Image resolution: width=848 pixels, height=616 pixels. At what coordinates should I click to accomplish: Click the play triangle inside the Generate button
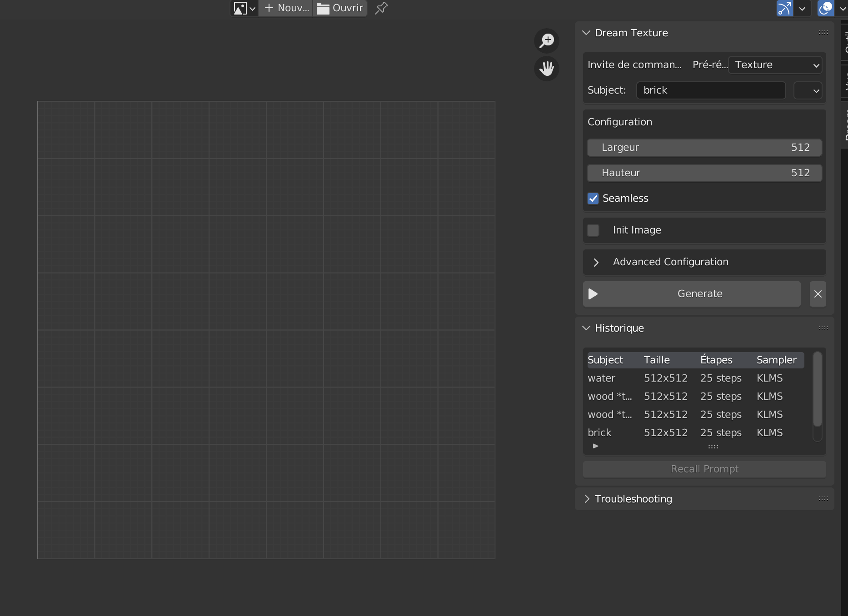coord(593,294)
